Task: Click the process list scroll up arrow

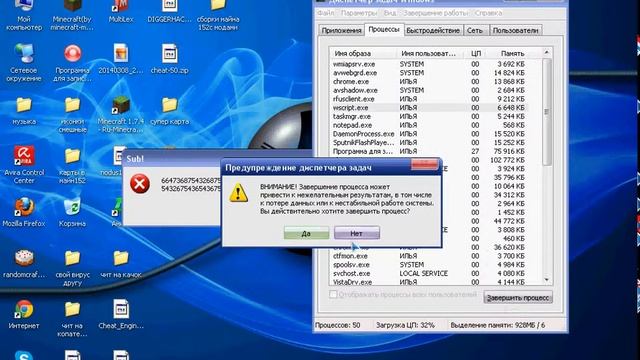Action: 547,53
